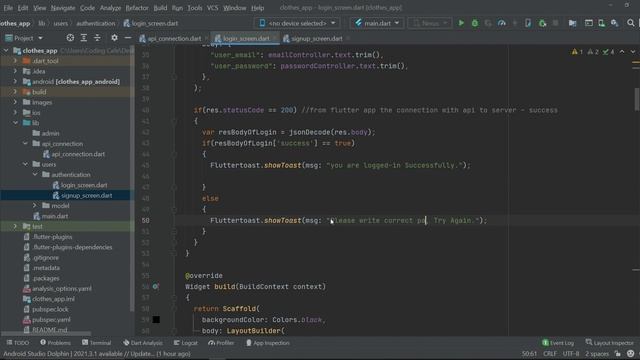Open the Layout Inspector
The width and height of the screenshot is (640, 360).
point(609,343)
